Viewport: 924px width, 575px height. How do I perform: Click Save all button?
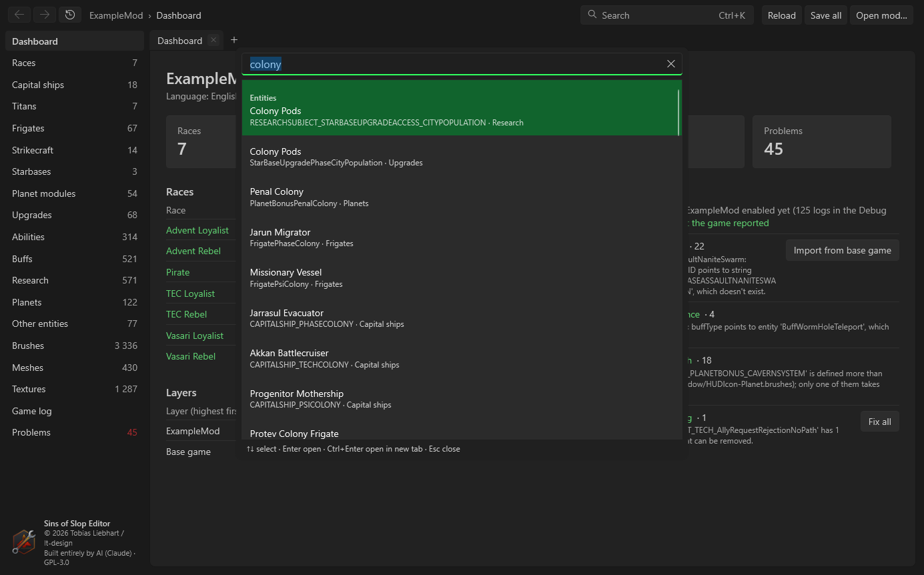pyautogui.click(x=826, y=15)
